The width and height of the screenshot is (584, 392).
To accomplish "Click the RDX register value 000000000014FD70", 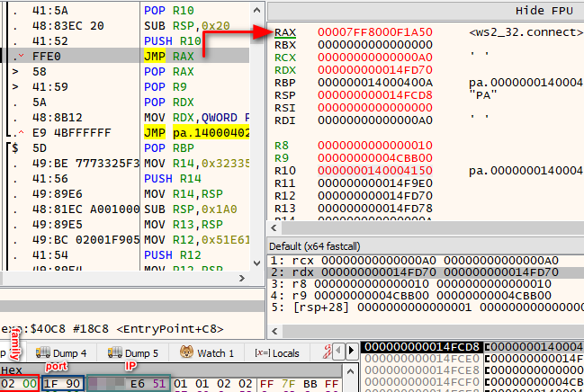I will tap(375, 70).
